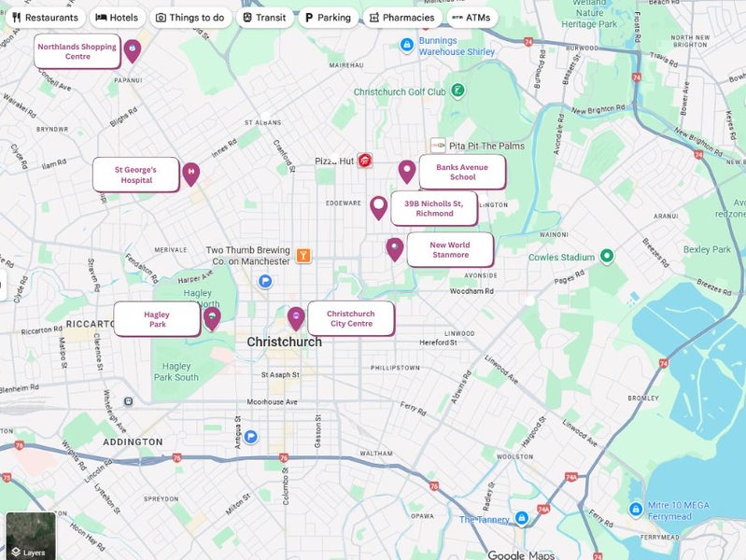This screenshot has width=746, height=560.
Task: Show Things to do on map
Action: tap(190, 18)
